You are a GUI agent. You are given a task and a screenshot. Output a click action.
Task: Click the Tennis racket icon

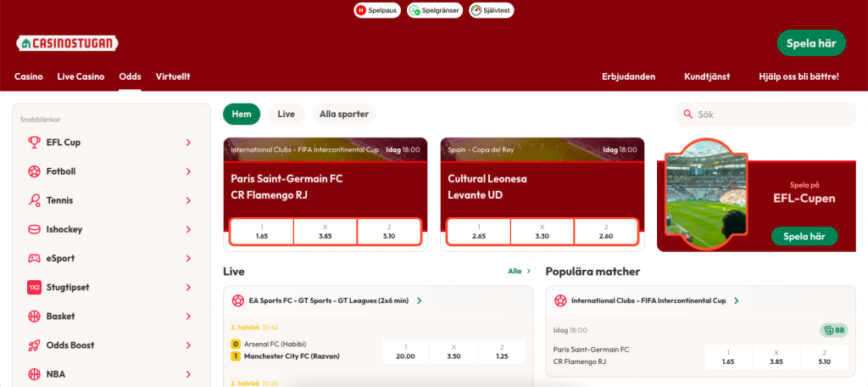pyautogui.click(x=34, y=200)
